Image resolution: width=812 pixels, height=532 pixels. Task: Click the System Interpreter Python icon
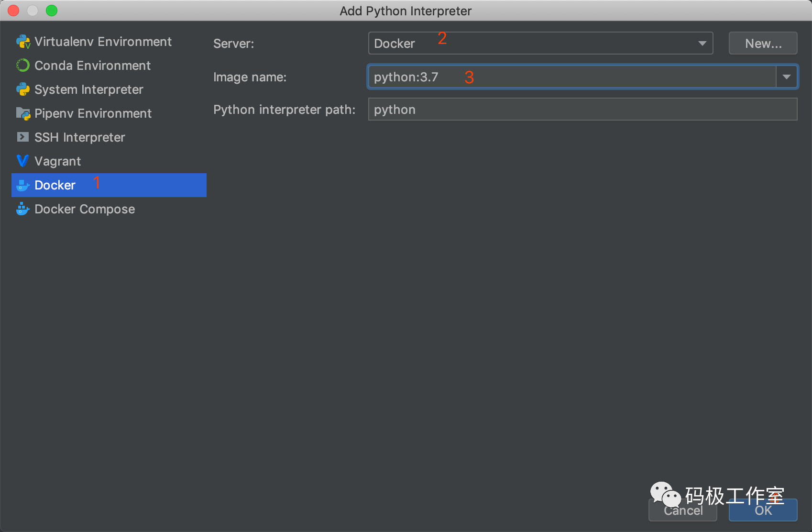(x=22, y=89)
